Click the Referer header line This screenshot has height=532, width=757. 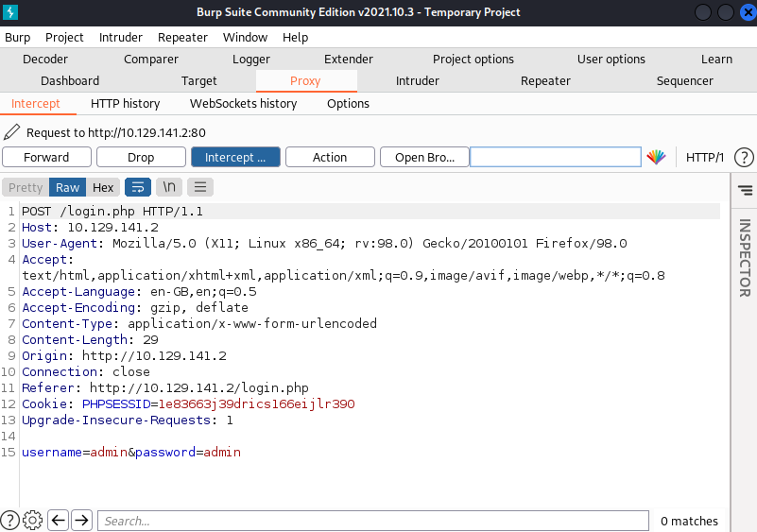click(165, 387)
